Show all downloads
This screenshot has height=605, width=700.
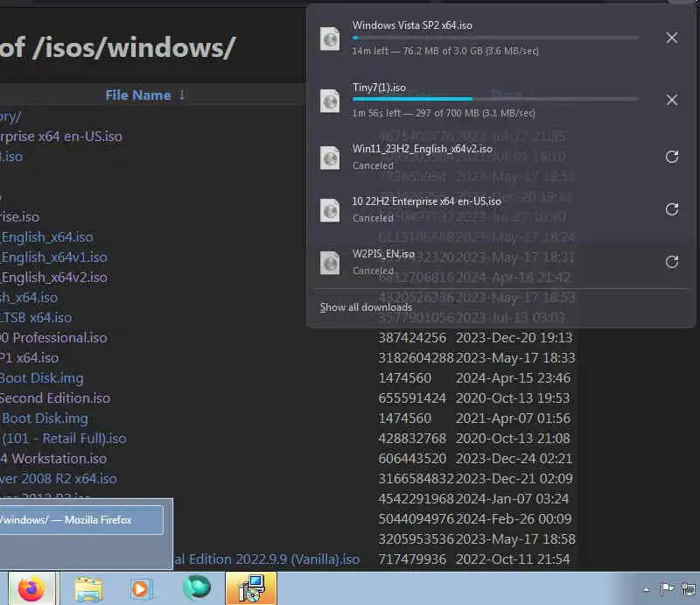(x=366, y=307)
